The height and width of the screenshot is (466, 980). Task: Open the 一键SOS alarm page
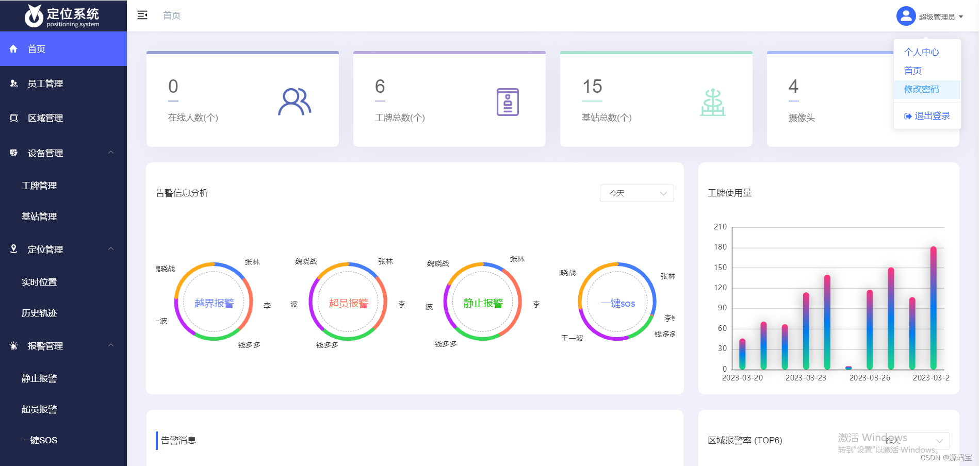40,440
